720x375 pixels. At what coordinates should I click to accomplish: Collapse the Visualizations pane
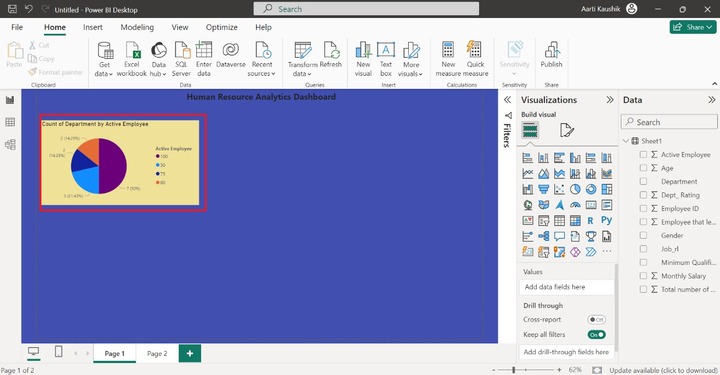click(x=610, y=100)
